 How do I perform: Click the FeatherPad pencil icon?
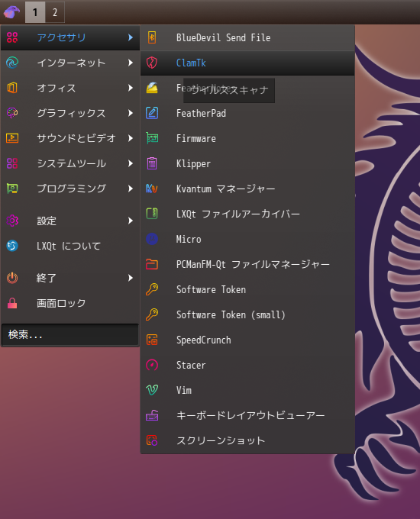[x=152, y=113]
